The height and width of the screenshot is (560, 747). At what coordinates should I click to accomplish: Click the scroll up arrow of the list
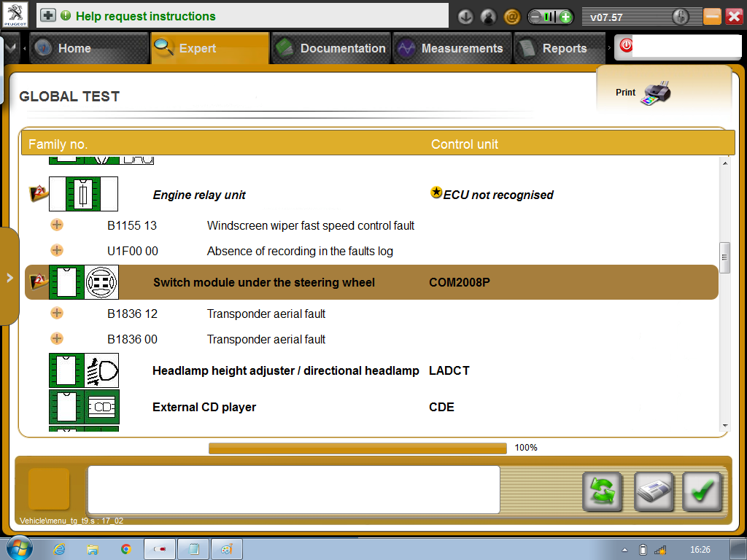724,163
